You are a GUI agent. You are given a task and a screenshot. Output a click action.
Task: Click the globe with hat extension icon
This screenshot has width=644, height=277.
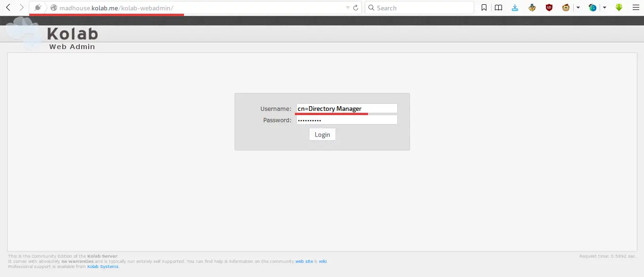[593, 8]
